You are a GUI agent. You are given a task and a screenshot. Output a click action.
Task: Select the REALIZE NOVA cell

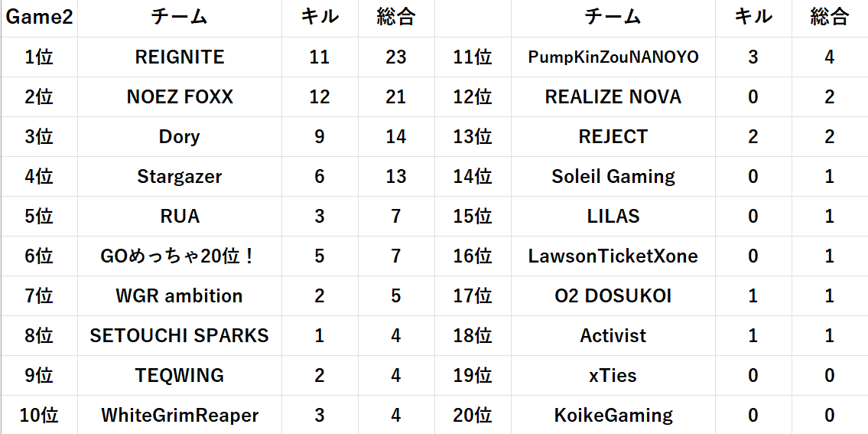tap(613, 97)
